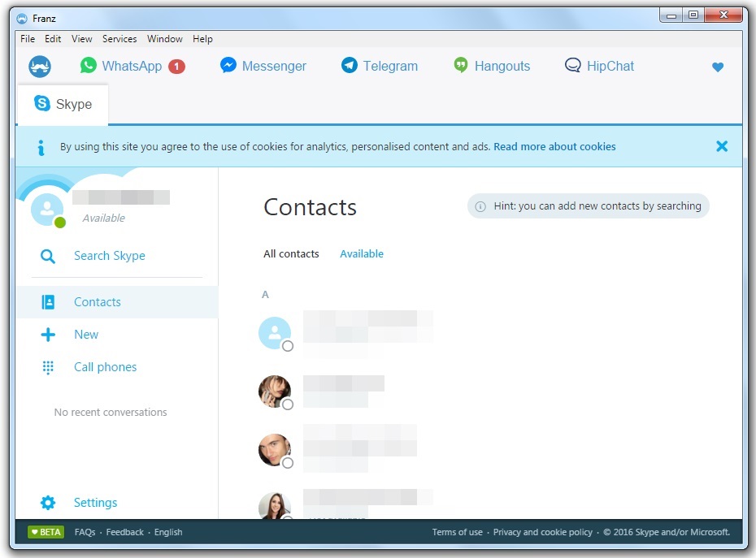
Task: Open the WhatsApp service tab
Action: pos(131,66)
